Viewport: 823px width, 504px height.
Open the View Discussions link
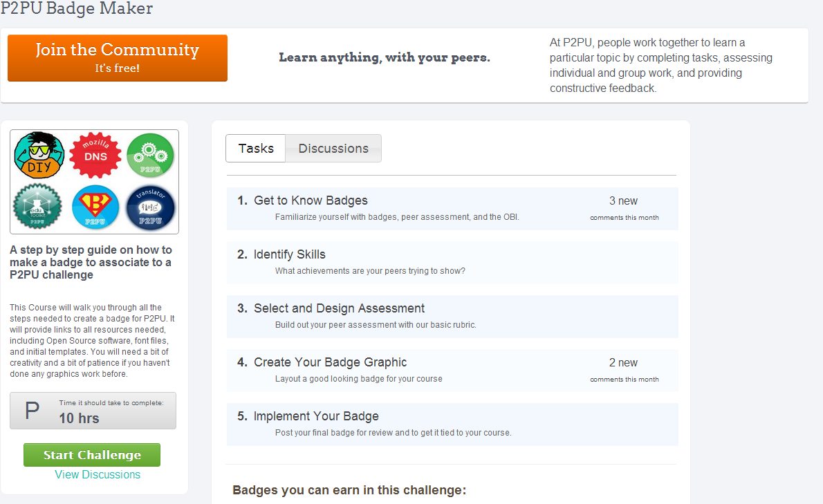(x=98, y=475)
